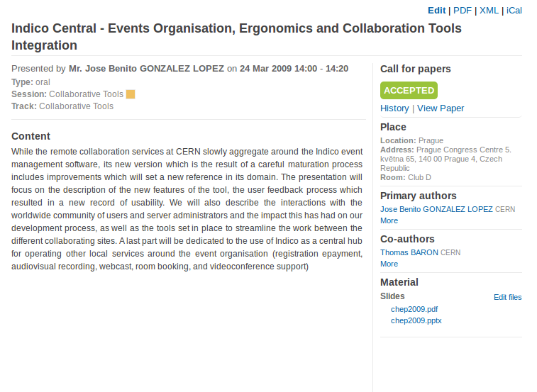The height and width of the screenshot is (392, 537).
Task: Open the View Paper link
Action: (x=441, y=108)
